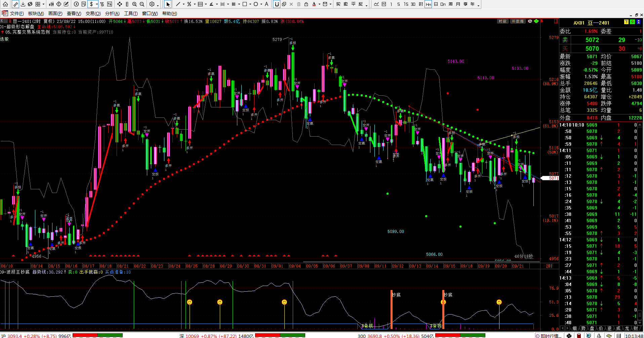This screenshot has width=644, height=338.
Task: Select the dollar sign trading icon
Action: point(91,4)
